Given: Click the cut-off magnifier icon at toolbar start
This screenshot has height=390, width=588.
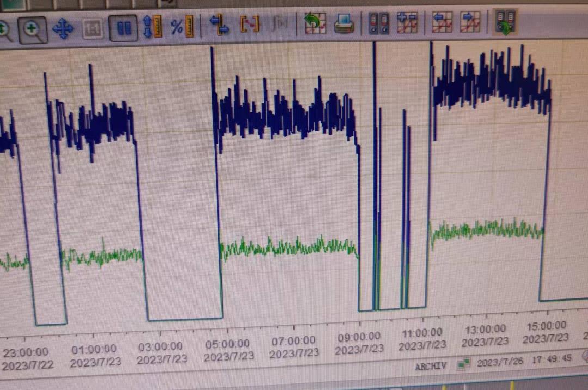Looking at the screenshot, I should tap(5, 32).
